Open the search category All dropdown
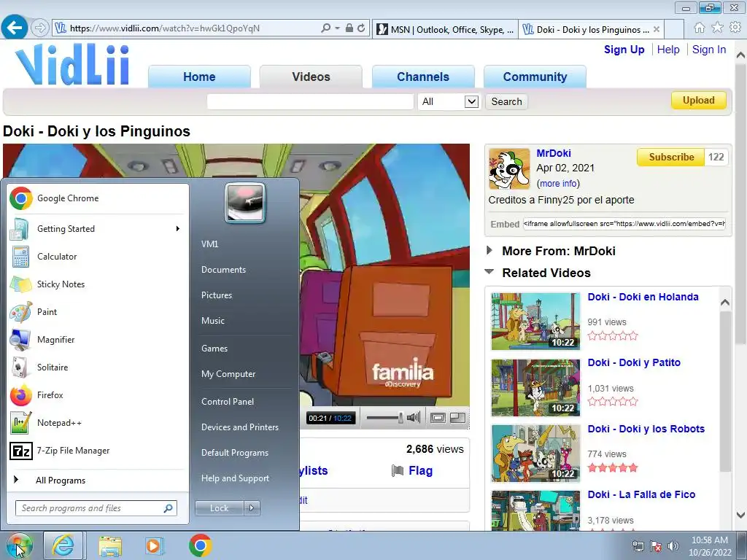747x560 pixels. pyautogui.click(x=449, y=101)
